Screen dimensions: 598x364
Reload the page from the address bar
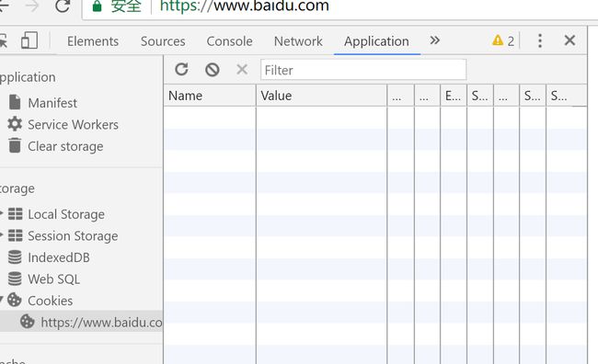coord(63,6)
